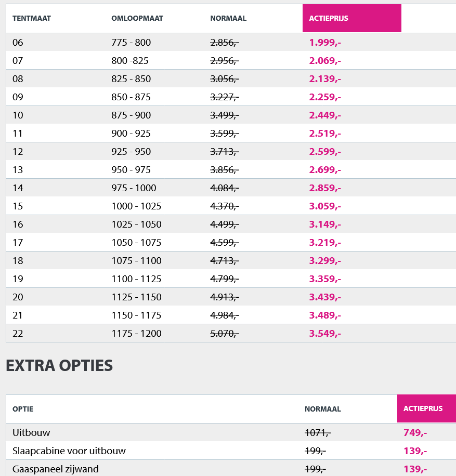The image size is (456, 476).
Task: Click the crossed-out price 4.370,-
Action: (225, 206)
